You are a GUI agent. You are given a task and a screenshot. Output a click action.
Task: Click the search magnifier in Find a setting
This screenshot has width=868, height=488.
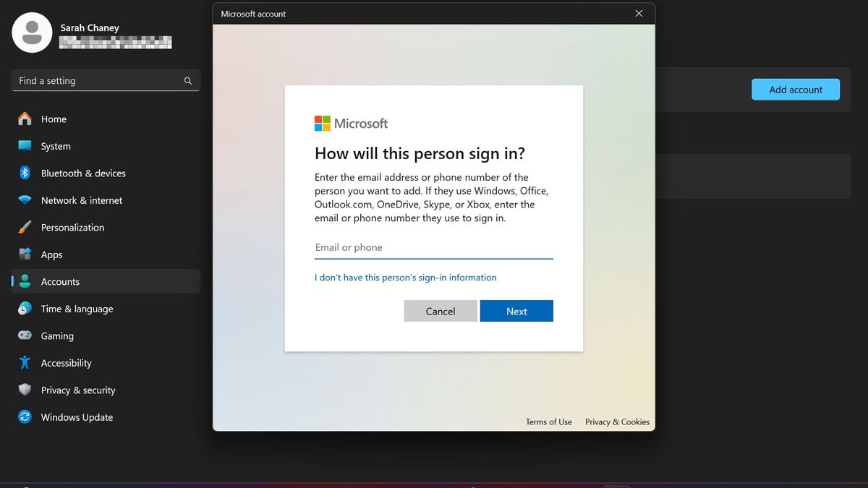pyautogui.click(x=187, y=80)
